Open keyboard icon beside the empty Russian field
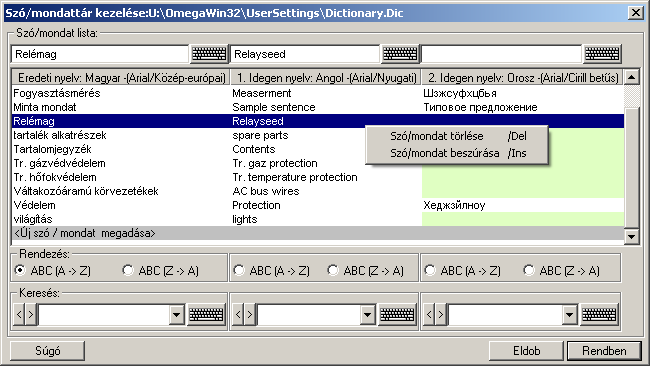Screen dimensions: 650x366 (x=602, y=54)
